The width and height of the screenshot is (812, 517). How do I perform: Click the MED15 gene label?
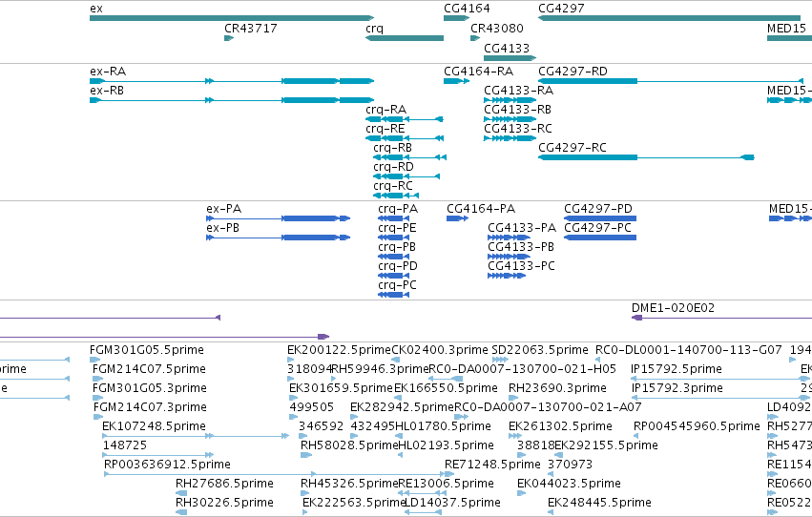point(786,29)
